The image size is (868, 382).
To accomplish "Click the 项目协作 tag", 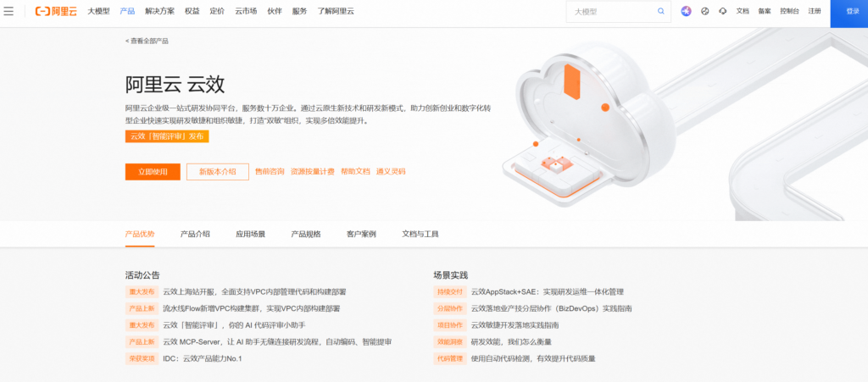I will (450, 325).
